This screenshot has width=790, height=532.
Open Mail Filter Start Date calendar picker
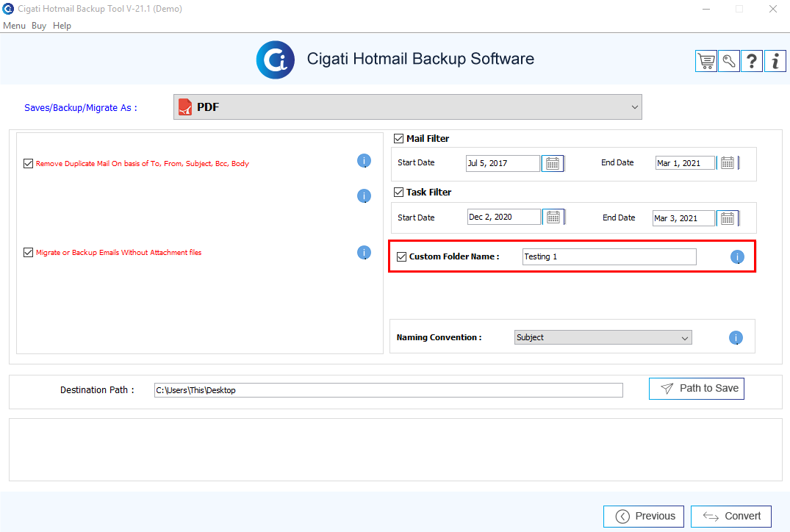click(553, 163)
